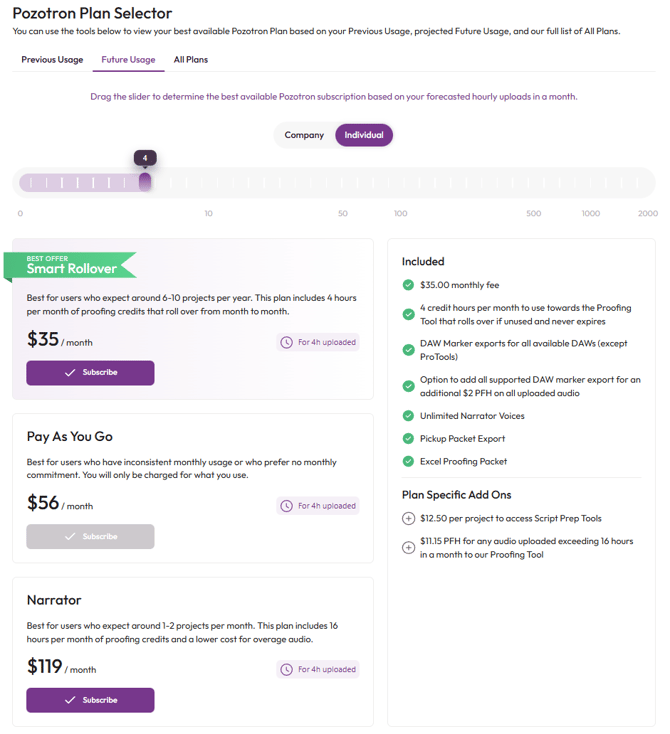This screenshot has height=734, width=670.
Task: Click clock icon in Narrator plan card
Action: click(287, 670)
